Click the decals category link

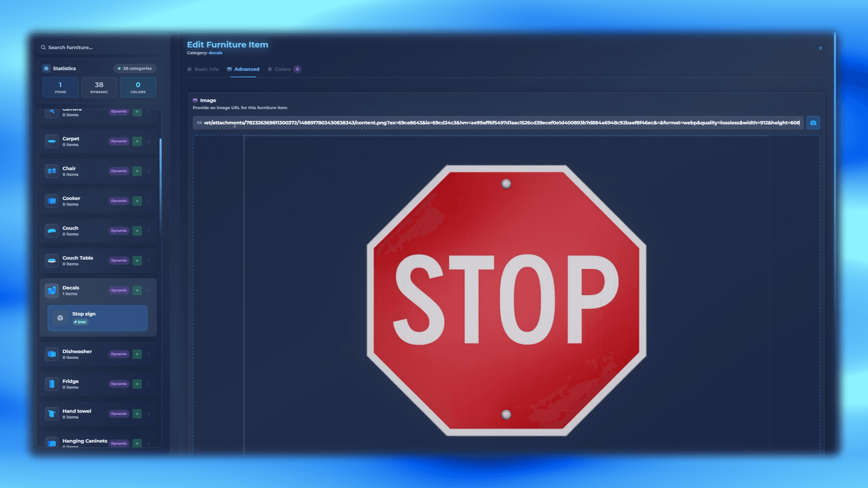coord(215,53)
